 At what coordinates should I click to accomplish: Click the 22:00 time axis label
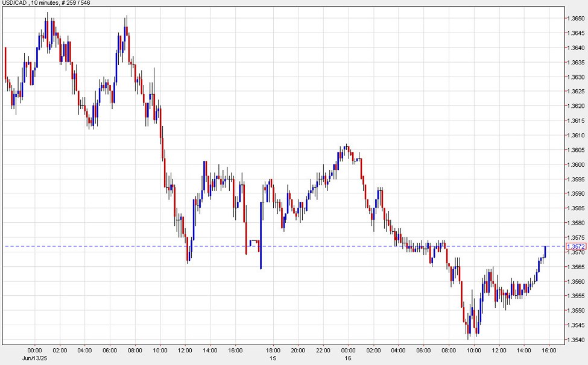pyautogui.click(x=324, y=350)
